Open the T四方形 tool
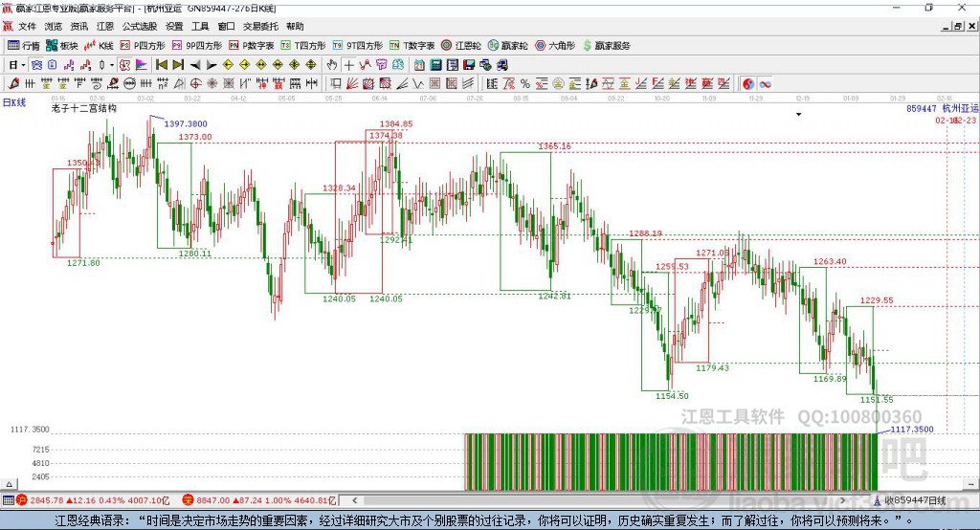Viewport: 980px width, 530px height. [303, 46]
